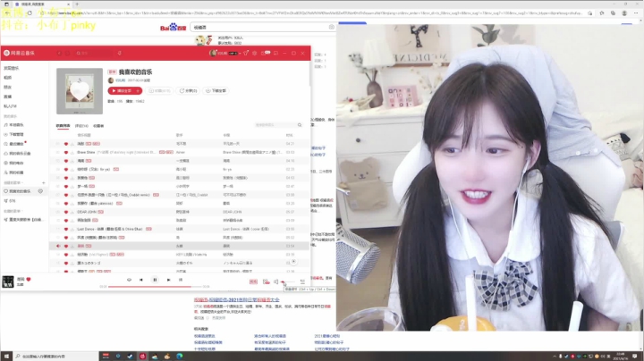Screen dimensions: 644x361
Task: Start heartbeat mode icon beside favorite playlist
Action: [40, 191]
